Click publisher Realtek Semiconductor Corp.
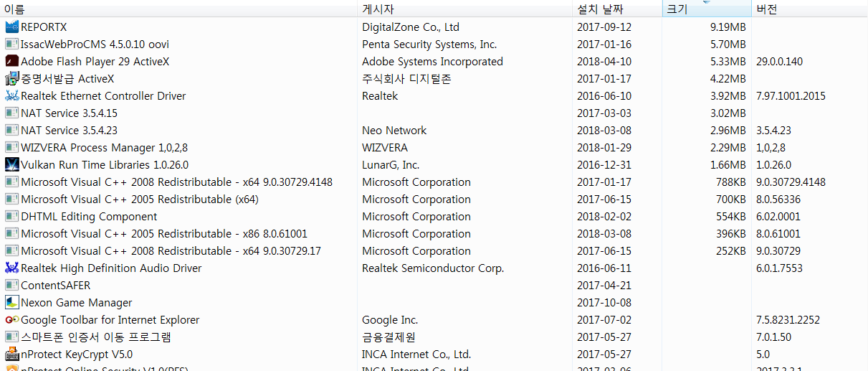Image resolution: width=868 pixels, height=371 pixels. [433, 268]
